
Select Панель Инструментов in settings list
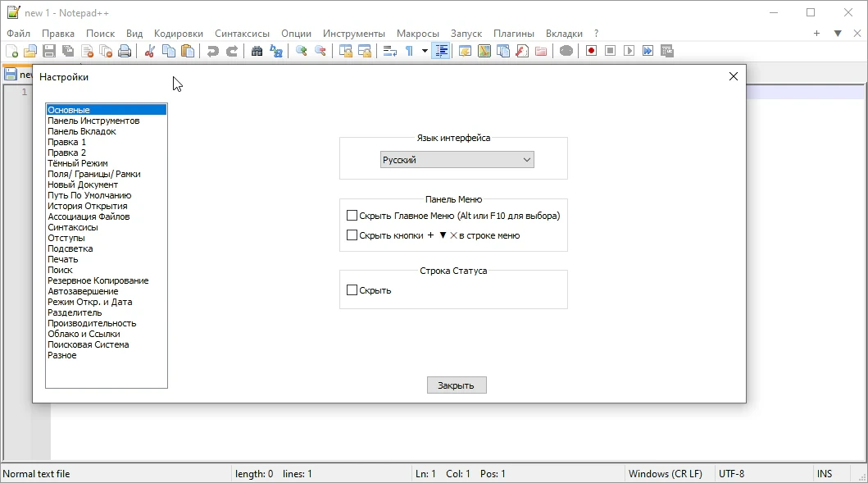(x=107, y=121)
